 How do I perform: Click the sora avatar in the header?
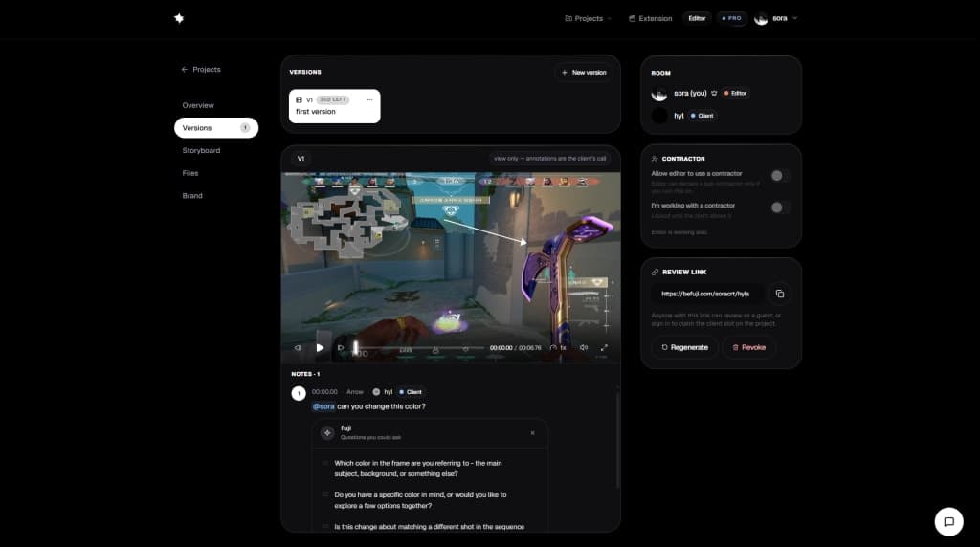coord(761,19)
